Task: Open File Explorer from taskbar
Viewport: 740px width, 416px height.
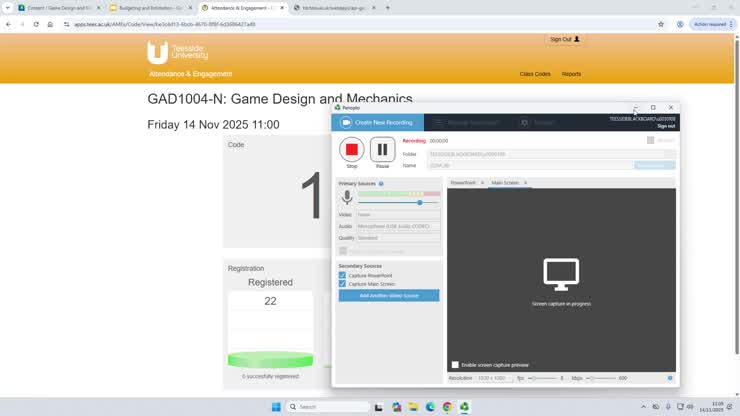Action: [413, 407]
